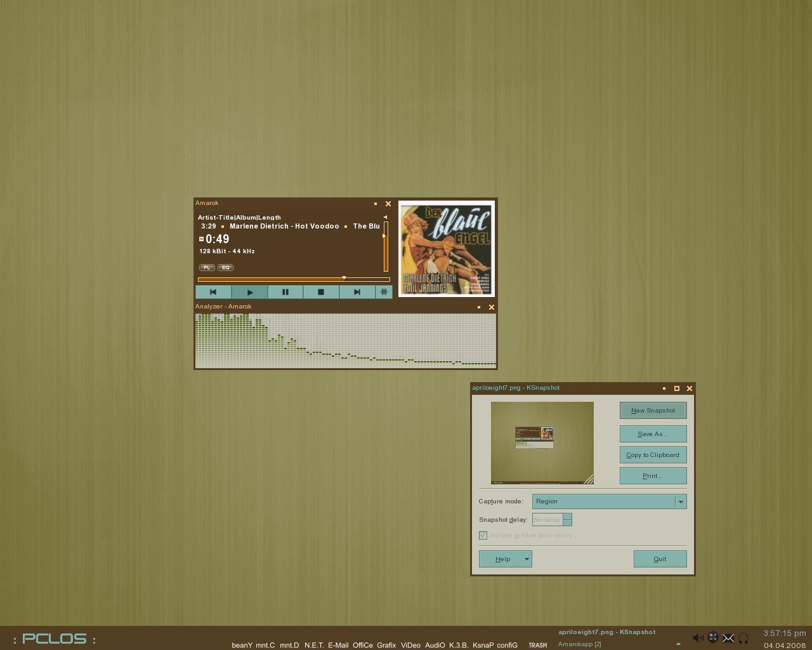Image resolution: width=812 pixels, height=650 pixels.
Task: Click the small speaker icon above volume bar
Action: (385, 217)
